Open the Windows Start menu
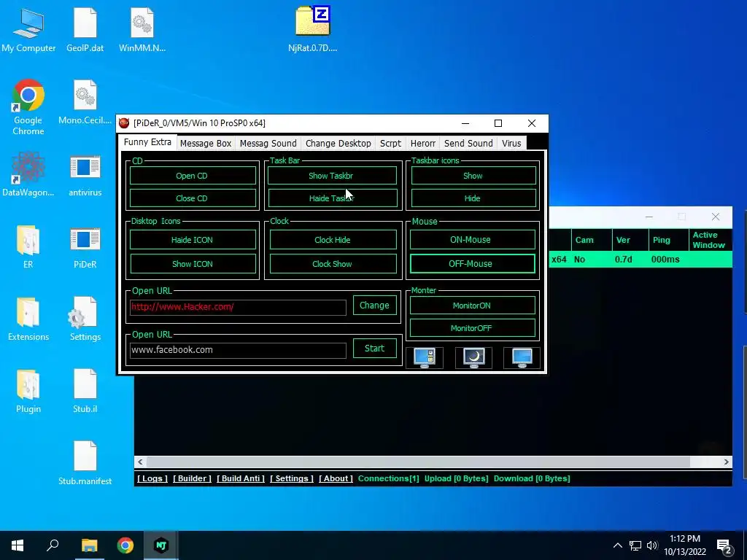This screenshot has width=747, height=560. coord(18,545)
